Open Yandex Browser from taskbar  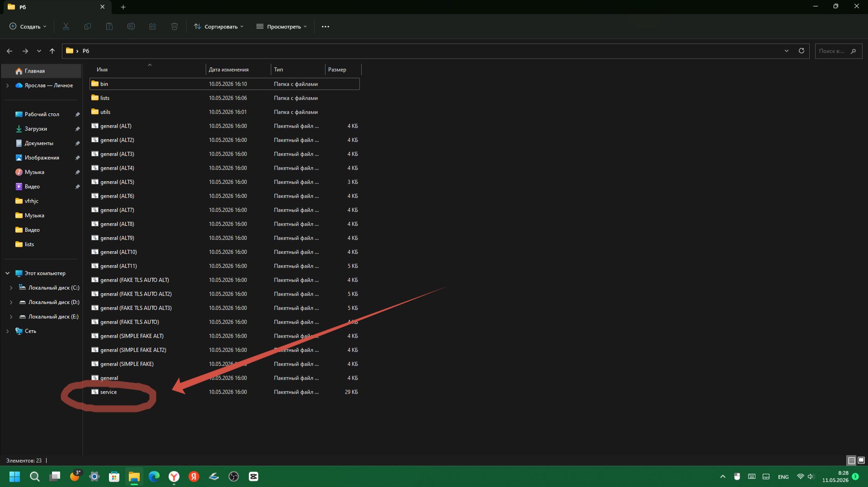[x=174, y=477]
